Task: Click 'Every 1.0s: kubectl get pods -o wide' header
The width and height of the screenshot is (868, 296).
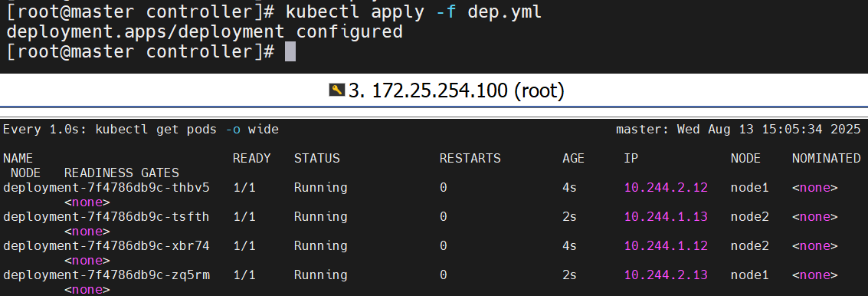Action: click(x=141, y=129)
